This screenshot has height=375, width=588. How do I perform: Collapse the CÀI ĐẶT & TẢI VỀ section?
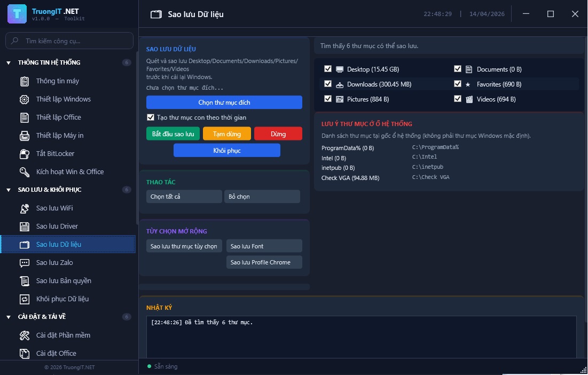click(9, 317)
